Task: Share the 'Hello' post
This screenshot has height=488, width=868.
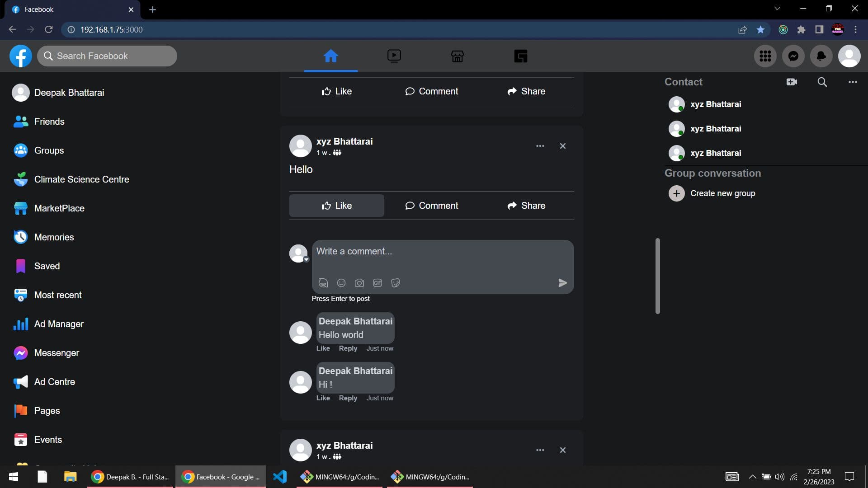Action: pyautogui.click(x=527, y=206)
